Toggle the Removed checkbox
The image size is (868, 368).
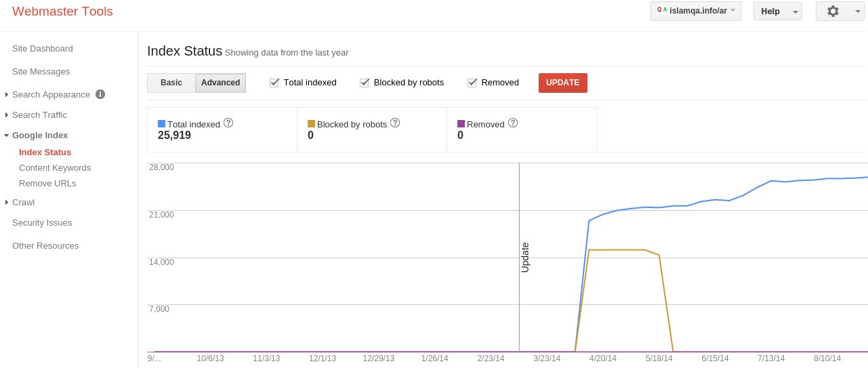point(472,83)
